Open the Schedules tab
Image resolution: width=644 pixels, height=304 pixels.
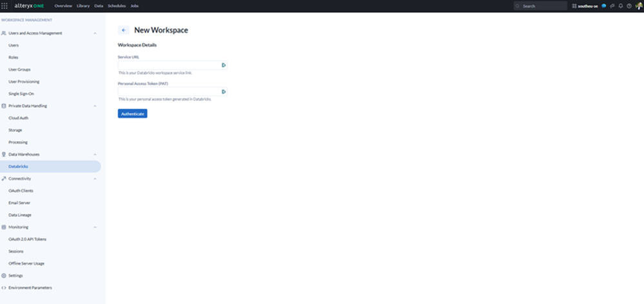(117, 6)
